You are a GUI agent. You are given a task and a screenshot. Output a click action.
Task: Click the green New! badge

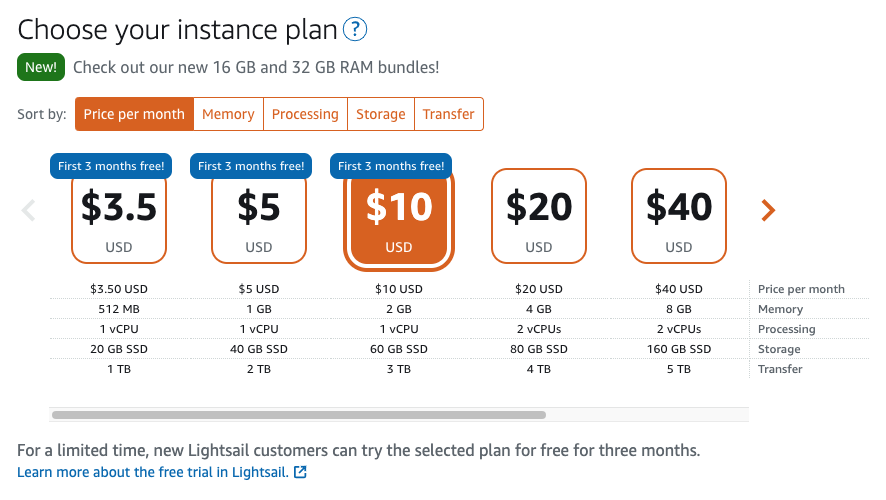41,68
